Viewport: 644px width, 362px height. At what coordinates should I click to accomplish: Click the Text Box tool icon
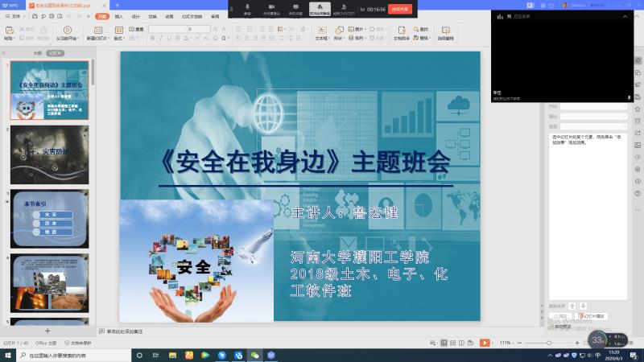[x=322, y=31]
